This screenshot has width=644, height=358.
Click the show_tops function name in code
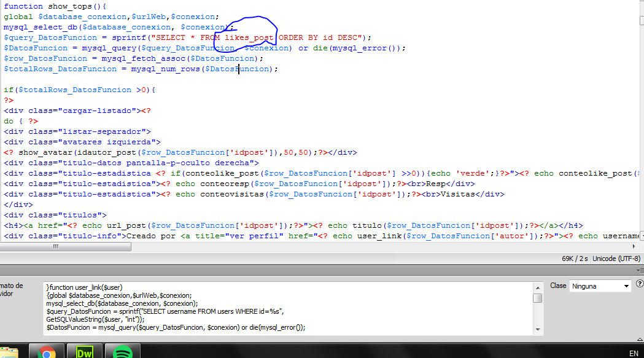68,6
